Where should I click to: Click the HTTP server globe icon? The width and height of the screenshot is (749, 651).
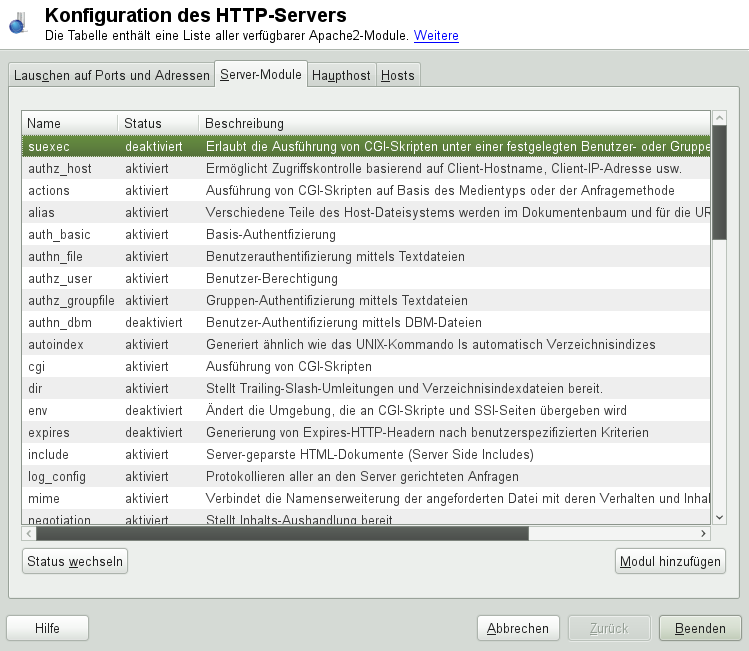point(18,23)
